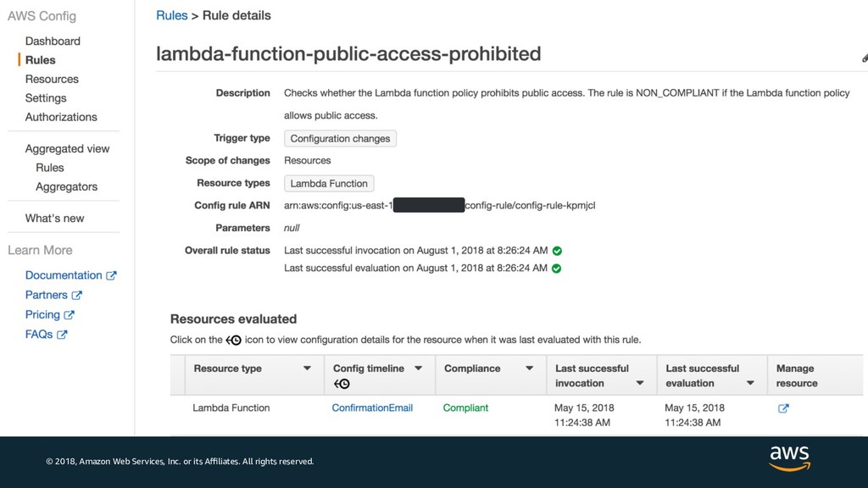The height and width of the screenshot is (488, 868).
Task: Click the Partners external link icon
Action: pos(77,295)
